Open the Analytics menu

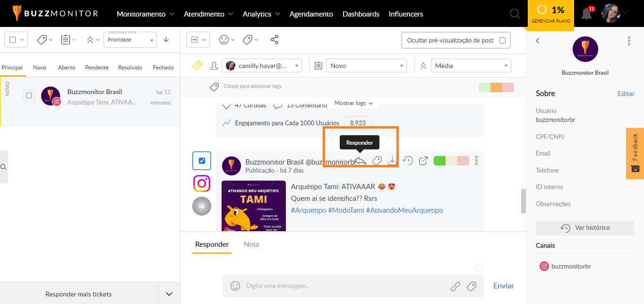[x=261, y=14]
